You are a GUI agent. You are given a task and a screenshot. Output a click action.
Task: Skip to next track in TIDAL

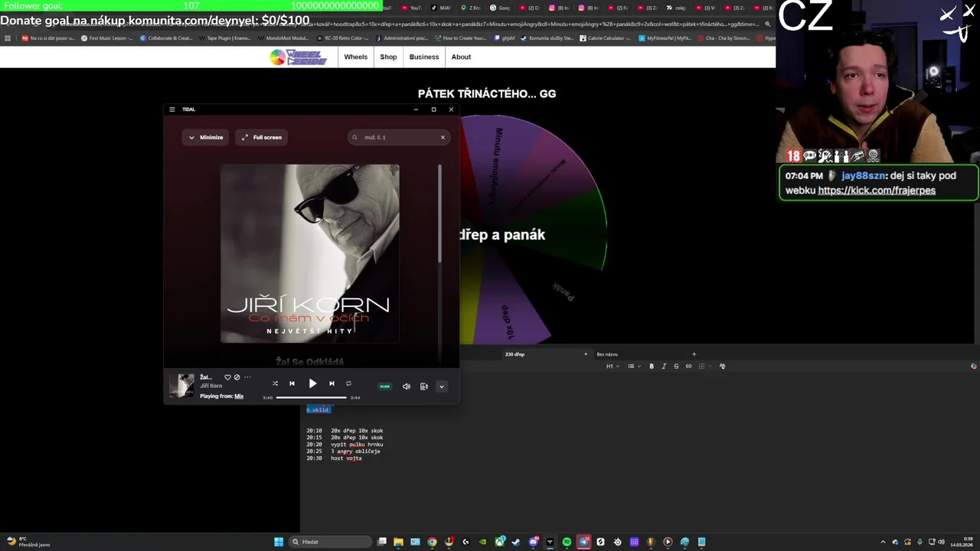(332, 383)
